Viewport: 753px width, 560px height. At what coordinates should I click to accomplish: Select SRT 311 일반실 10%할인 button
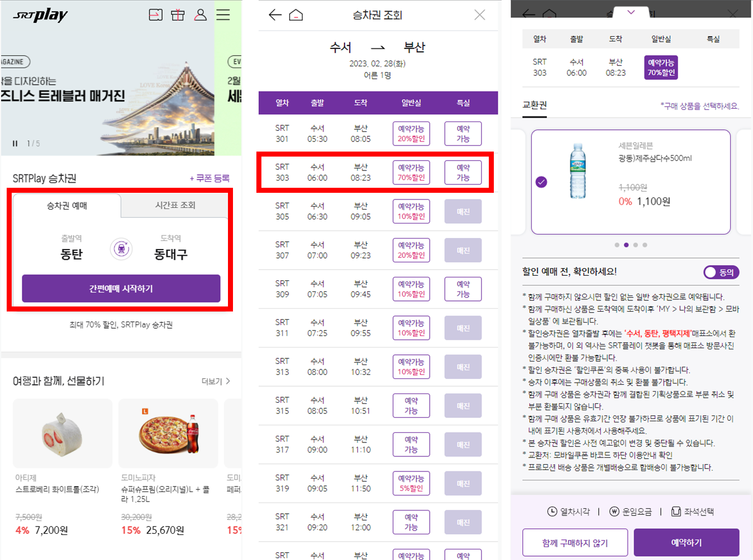[x=411, y=328]
